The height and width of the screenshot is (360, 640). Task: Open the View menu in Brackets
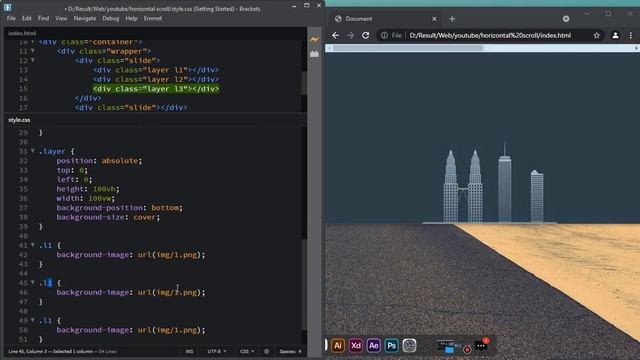pyautogui.click(x=61, y=18)
